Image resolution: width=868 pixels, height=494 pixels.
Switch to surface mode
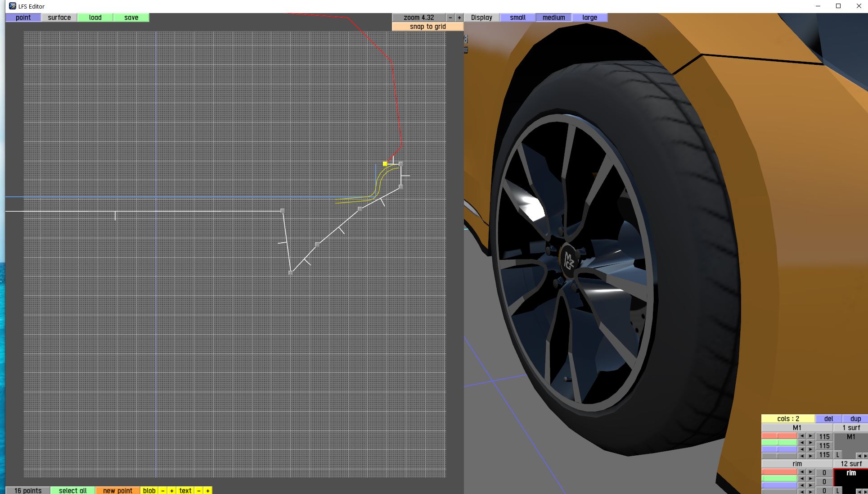point(59,18)
